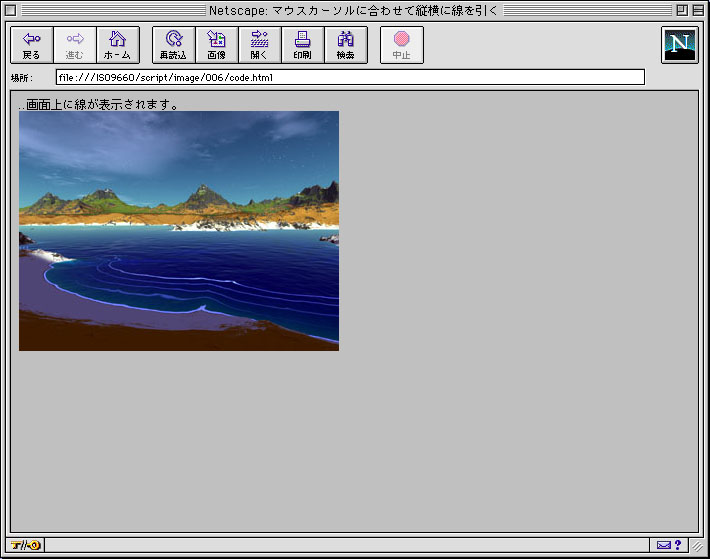Reload the page with 再読込
This screenshot has height=559, width=710.
point(173,45)
